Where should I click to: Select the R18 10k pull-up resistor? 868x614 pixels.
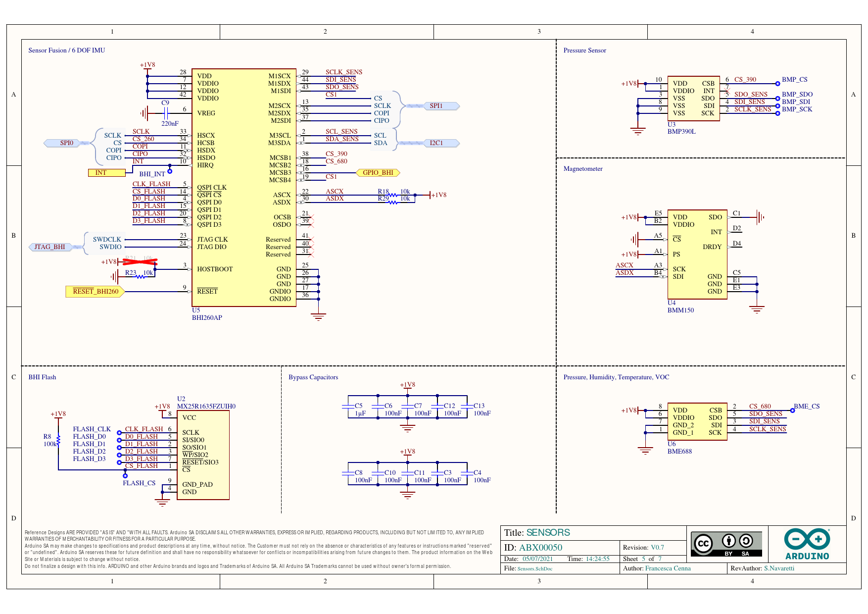coord(393,195)
